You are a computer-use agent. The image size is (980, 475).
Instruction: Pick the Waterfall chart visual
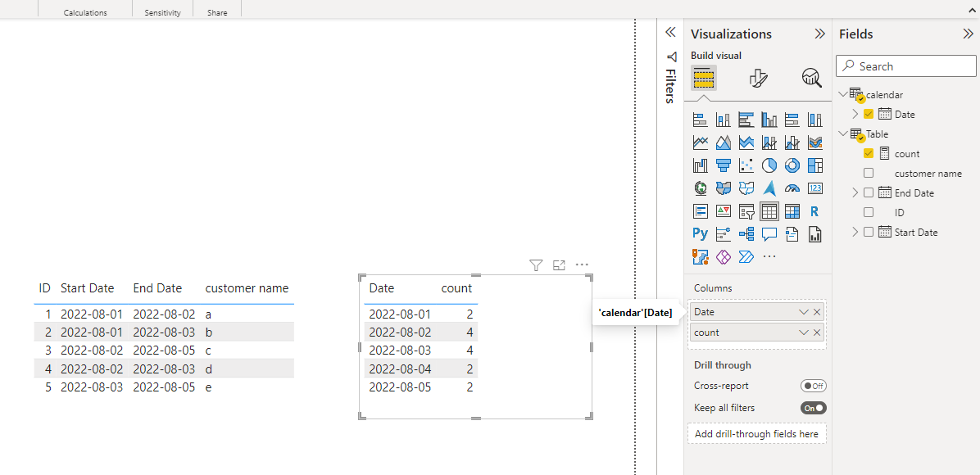tap(700, 165)
